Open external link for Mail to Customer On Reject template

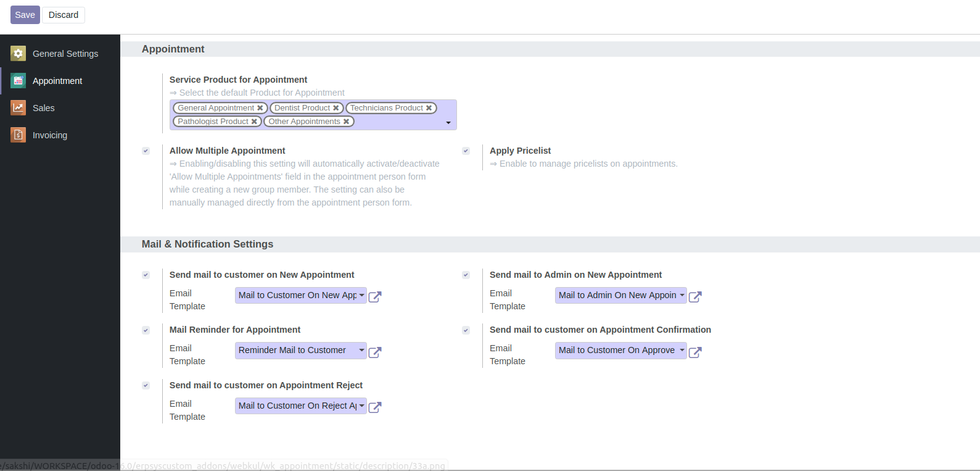pyautogui.click(x=375, y=407)
